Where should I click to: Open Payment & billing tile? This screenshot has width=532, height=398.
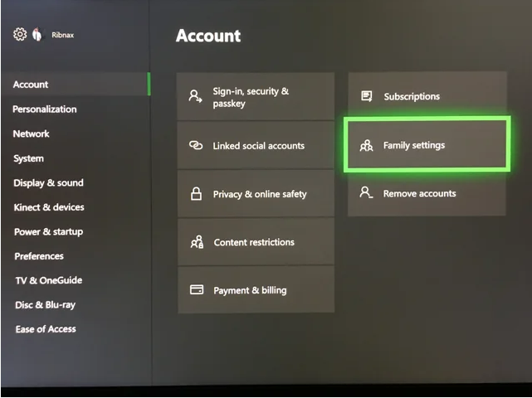click(256, 290)
